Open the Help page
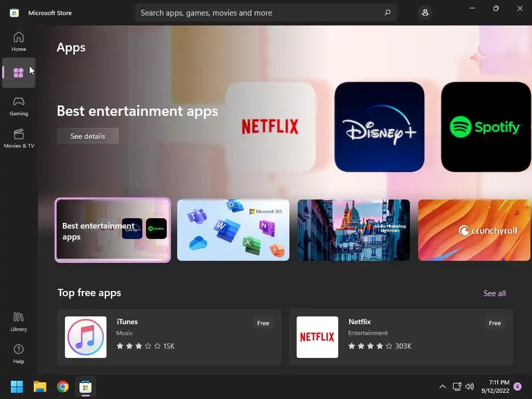Viewport: 532px width, 399px height. tap(19, 354)
